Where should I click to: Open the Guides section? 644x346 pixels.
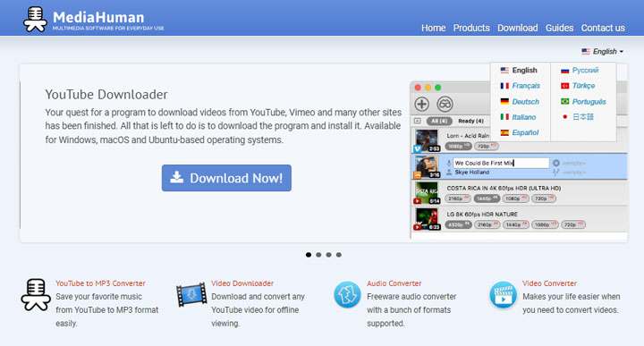[559, 28]
